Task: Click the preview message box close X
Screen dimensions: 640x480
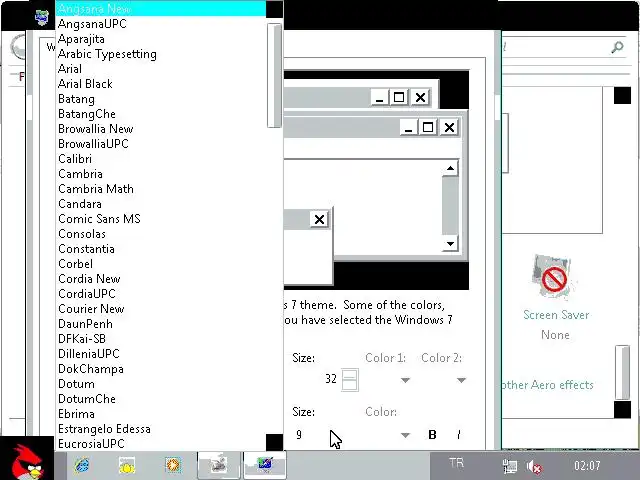Action: 319,220
